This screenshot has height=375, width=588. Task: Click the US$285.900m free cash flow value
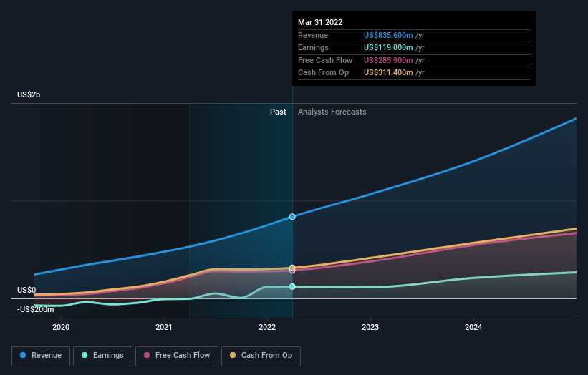(388, 60)
